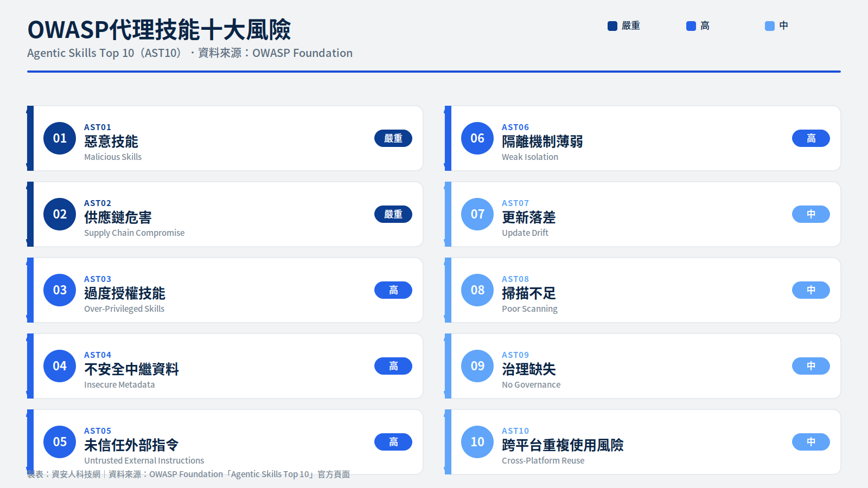The width and height of the screenshot is (868, 488).
Task: Click the light blue 中 legend swatch
Action: (770, 26)
